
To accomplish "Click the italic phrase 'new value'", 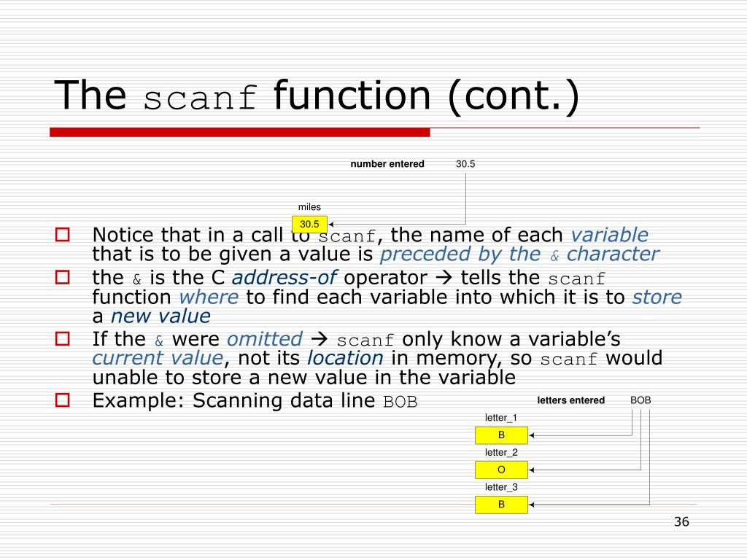I will [x=160, y=316].
